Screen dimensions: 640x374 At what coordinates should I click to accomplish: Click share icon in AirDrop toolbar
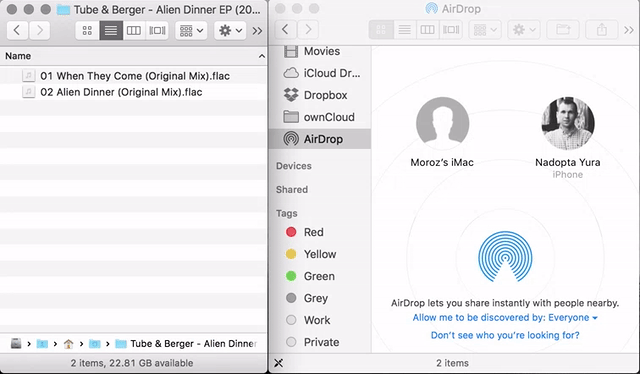[x=602, y=29]
